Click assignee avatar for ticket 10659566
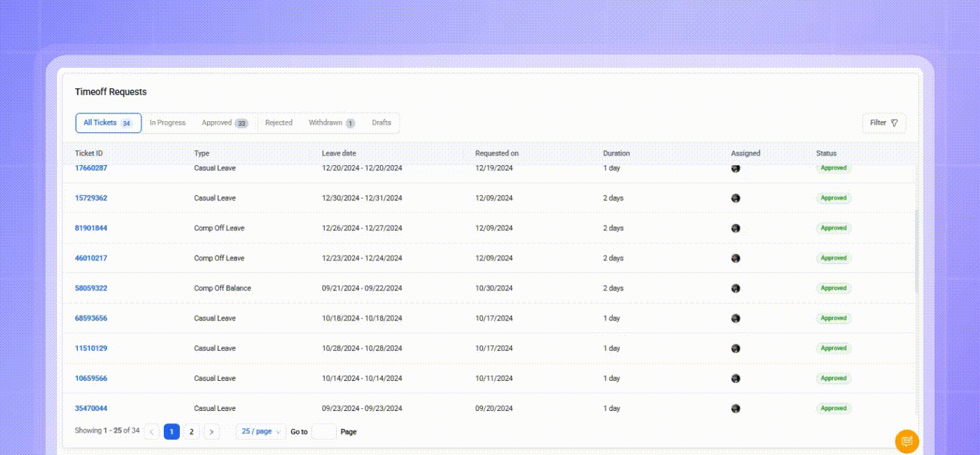The image size is (980, 455). coord(736,379)
